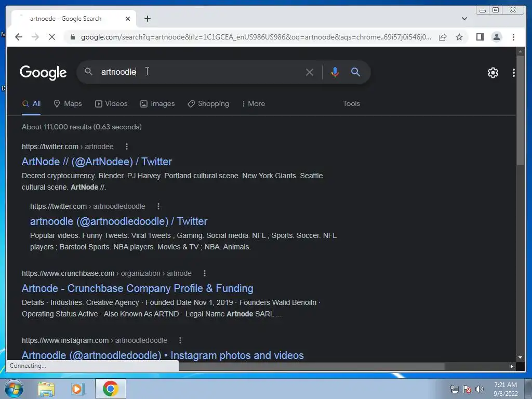This screenshot has height=399, width=532.
Task: Switch to Images results
Action: (157, 104)
